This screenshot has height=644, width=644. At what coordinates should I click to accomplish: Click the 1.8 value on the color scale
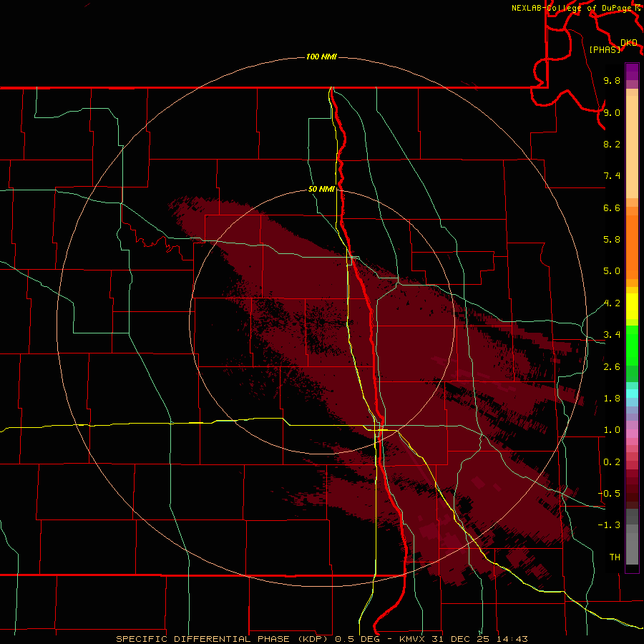click(x=612, y=399)
